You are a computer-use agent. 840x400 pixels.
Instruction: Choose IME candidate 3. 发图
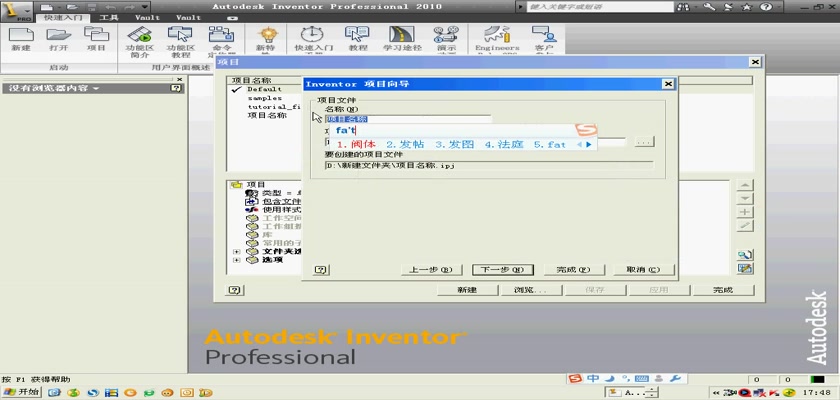coord(454,145)
